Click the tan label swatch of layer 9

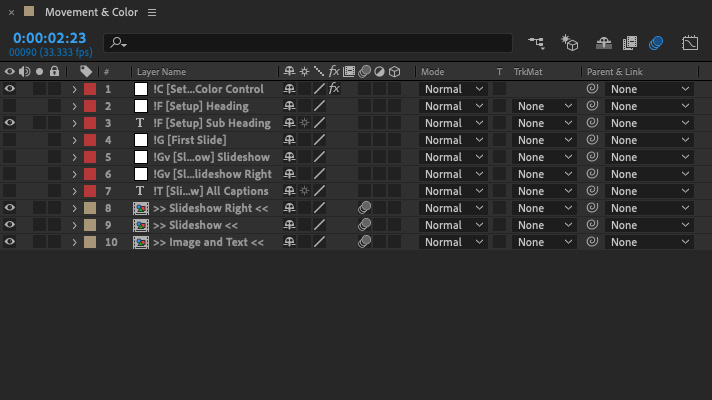(90, 225)
